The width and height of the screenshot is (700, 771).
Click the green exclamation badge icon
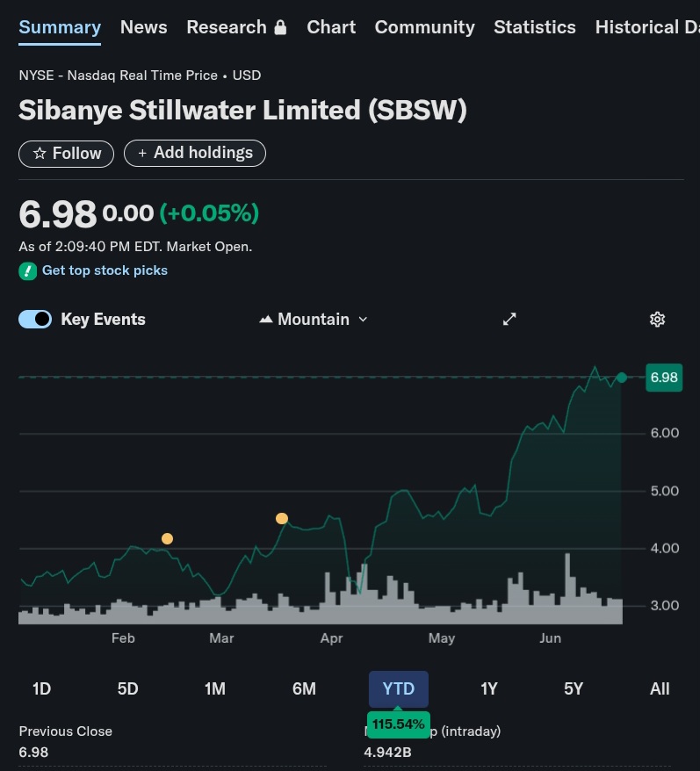coord(27,271)
